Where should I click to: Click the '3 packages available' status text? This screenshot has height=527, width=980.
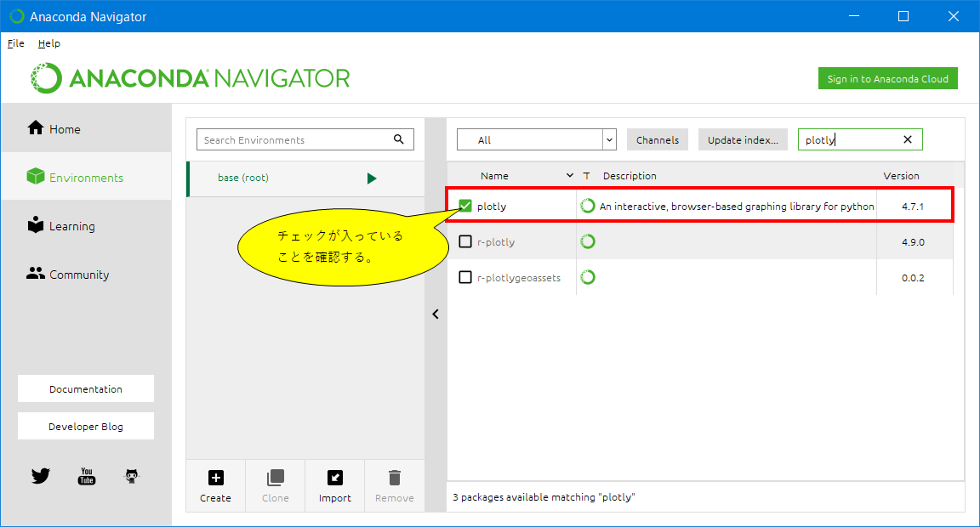click(x=544, y=497)
